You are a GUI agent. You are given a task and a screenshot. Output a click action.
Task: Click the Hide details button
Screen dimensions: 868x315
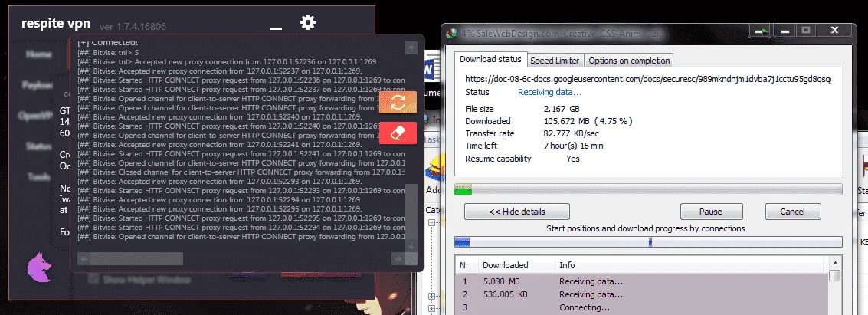(x=517, y=212)
